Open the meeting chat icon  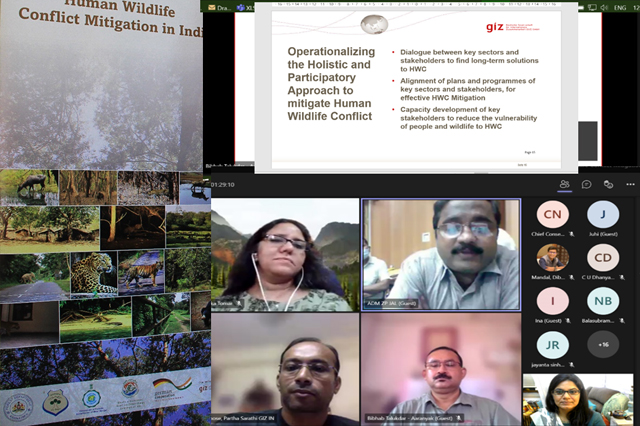pos(586,184)
